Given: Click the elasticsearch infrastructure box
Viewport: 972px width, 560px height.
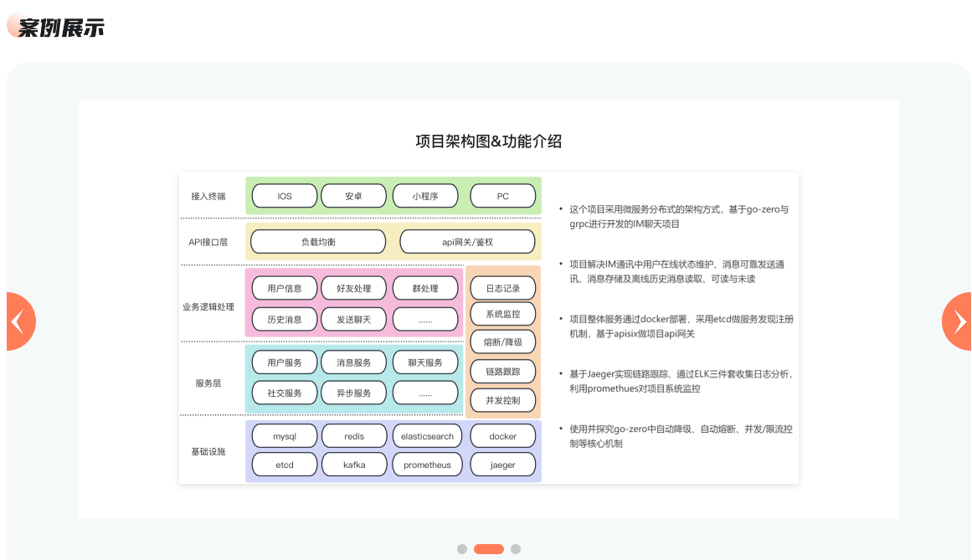Looking at the screenshot, I should click(427, 436).
